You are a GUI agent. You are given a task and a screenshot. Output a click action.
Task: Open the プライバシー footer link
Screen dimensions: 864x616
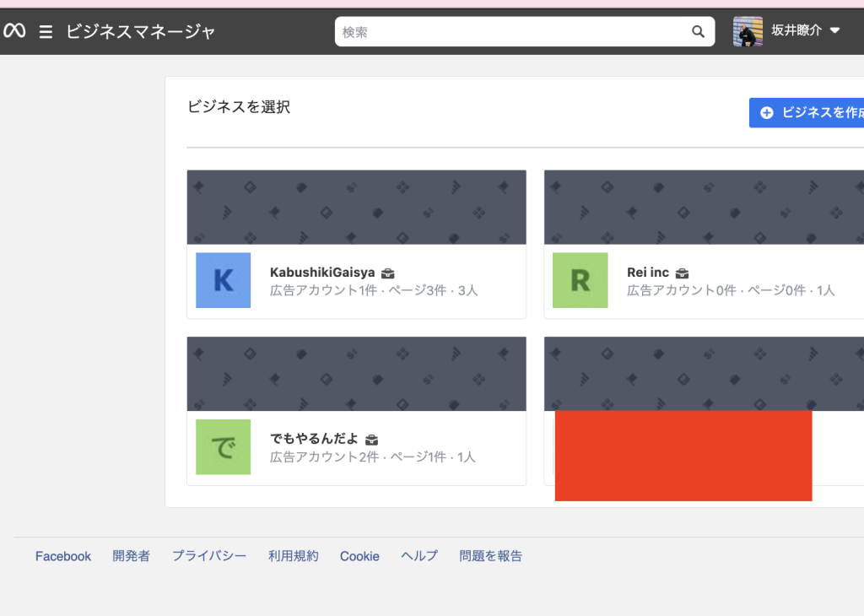[x=209, y=556]
